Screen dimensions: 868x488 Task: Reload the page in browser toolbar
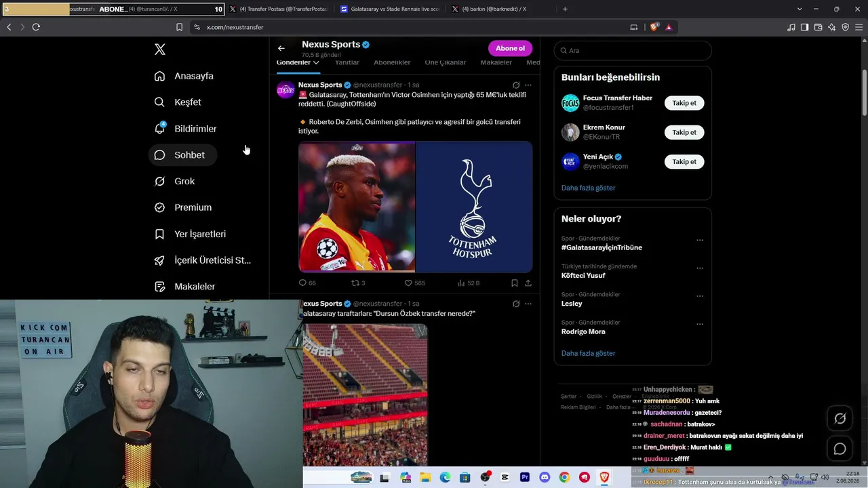[36, 27]
